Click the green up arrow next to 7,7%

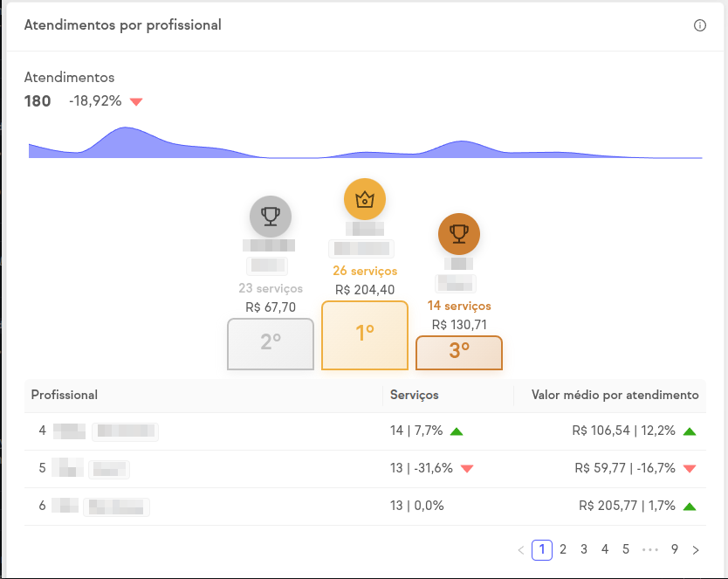tap(457, 431)
